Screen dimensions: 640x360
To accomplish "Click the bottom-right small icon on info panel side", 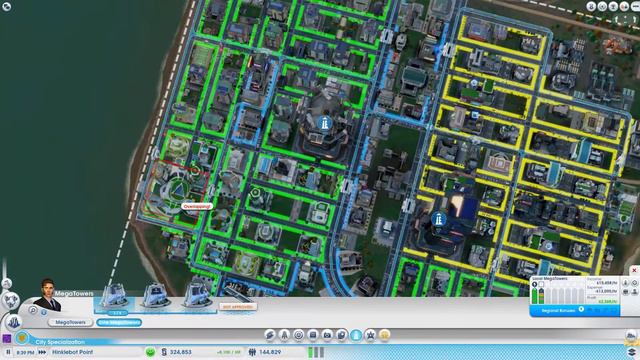I will [x=635, y=292].
